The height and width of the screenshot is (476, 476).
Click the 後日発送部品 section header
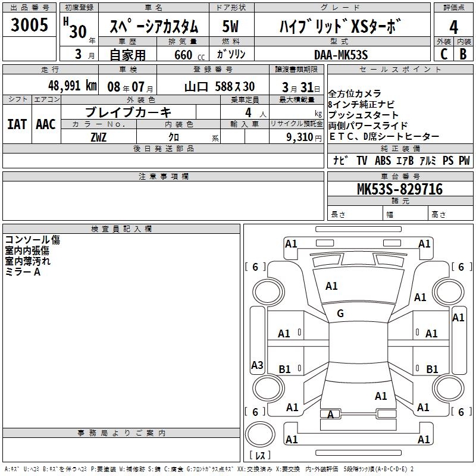point(163,148)
